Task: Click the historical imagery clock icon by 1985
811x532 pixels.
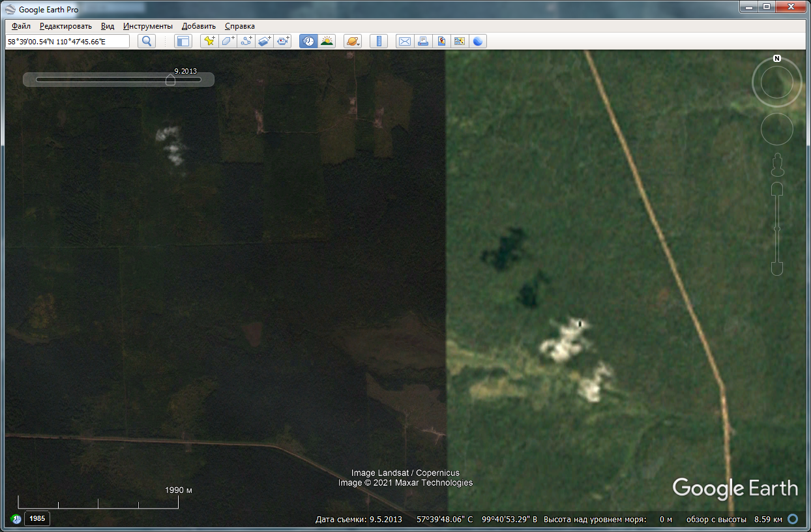Action: click(16, 519)
